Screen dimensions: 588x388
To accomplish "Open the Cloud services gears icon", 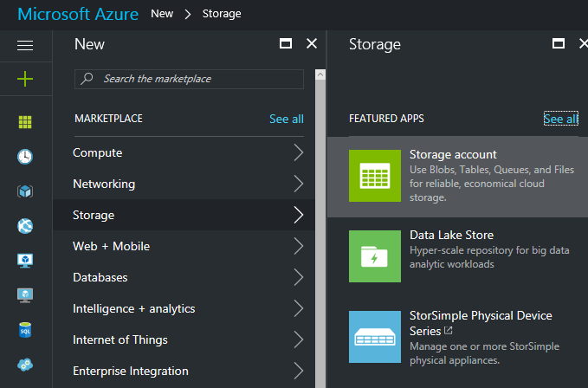I will (x=25, y=365).
